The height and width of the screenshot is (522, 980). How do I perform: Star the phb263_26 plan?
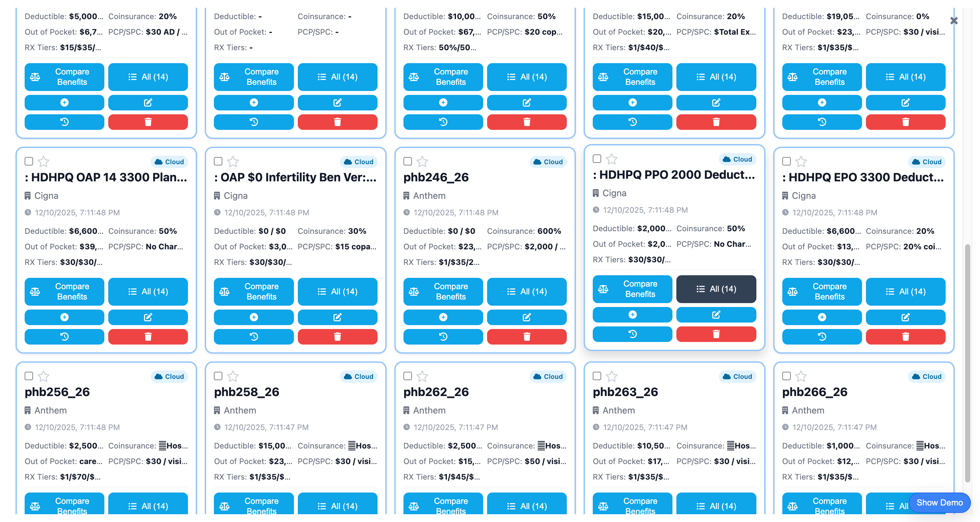(x=611, y=376)
